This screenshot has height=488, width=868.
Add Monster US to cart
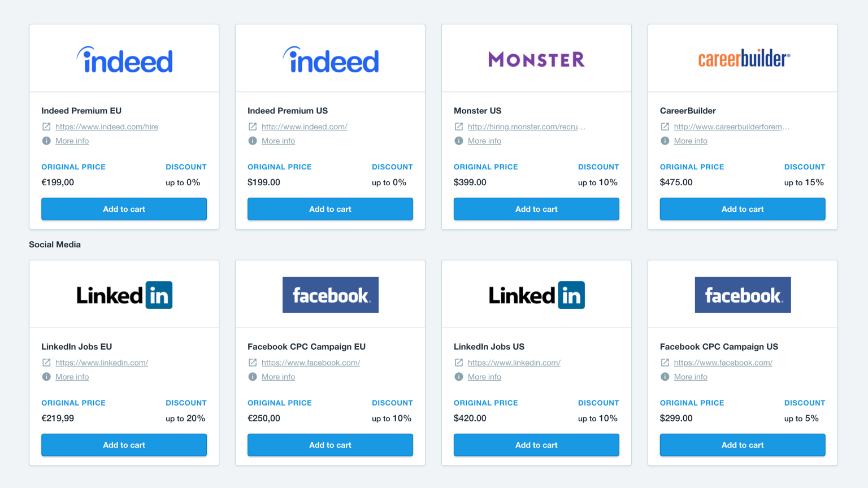[536, 209]
